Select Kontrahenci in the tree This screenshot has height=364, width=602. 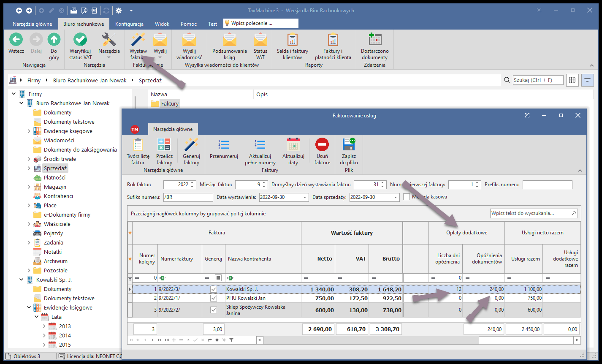[x=58, y=196]
